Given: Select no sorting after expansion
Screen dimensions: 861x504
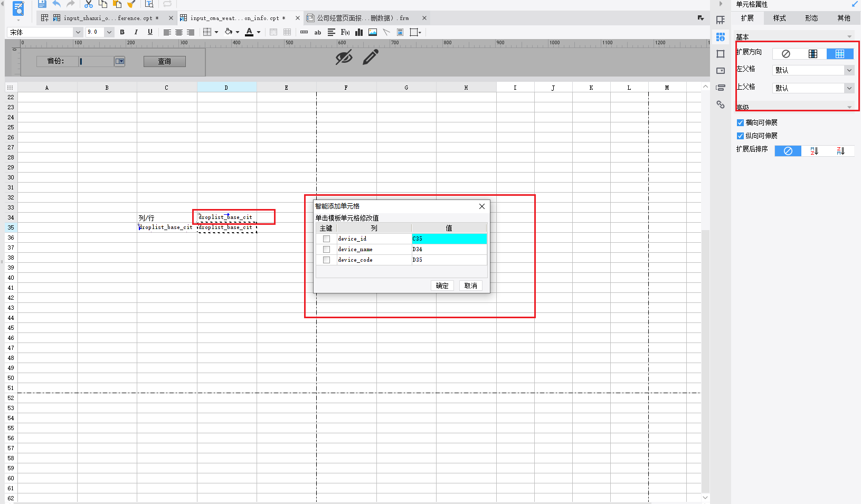Looking at the screenshot, I should coord(788,151).
